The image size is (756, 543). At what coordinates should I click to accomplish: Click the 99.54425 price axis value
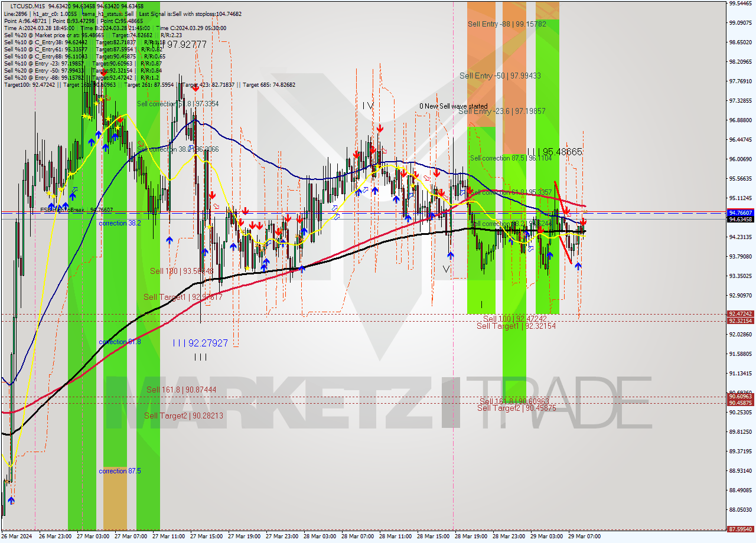(741, 4)
